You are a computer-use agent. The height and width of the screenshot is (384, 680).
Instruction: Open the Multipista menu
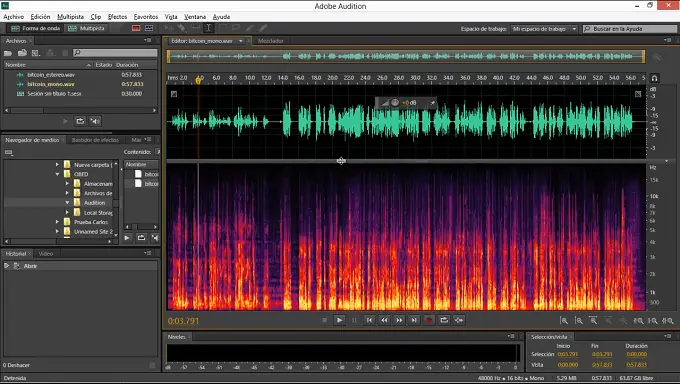coord(70,16)
